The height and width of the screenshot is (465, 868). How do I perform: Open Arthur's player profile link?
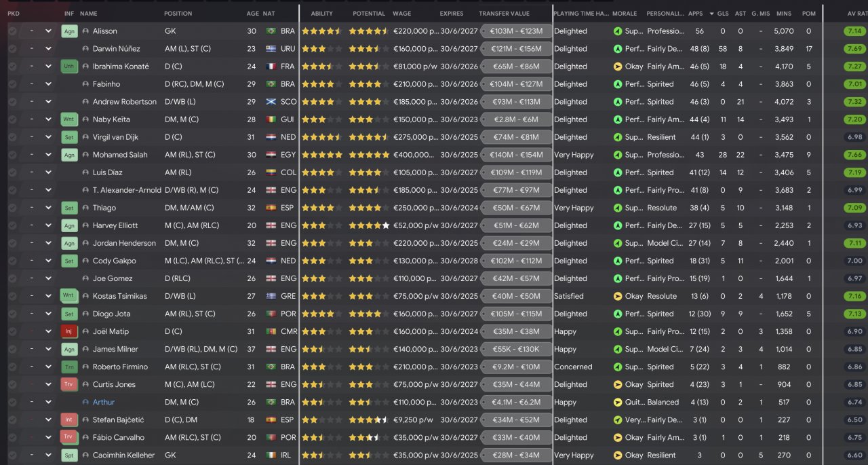104,402
